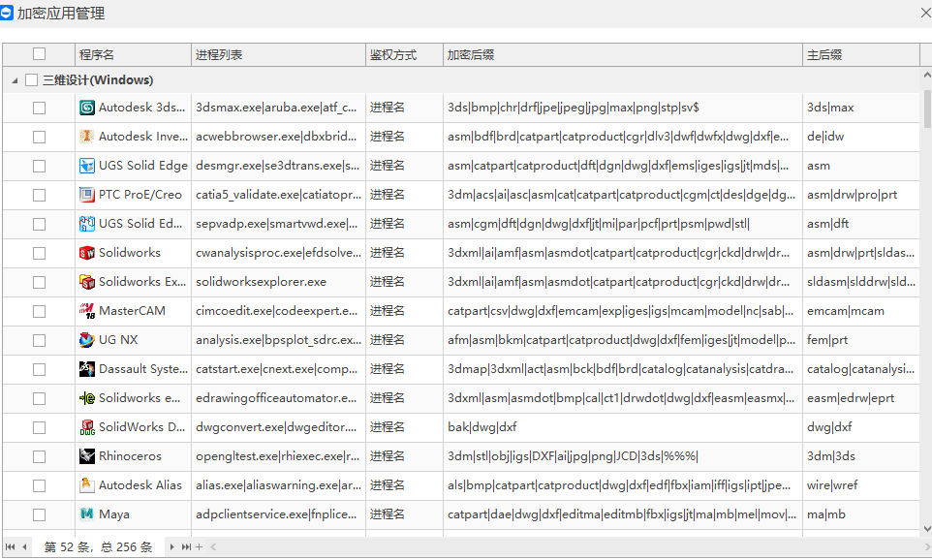Select the emcam|mcam main suffix cell
The image size is (932, 560).
[861, 311]
